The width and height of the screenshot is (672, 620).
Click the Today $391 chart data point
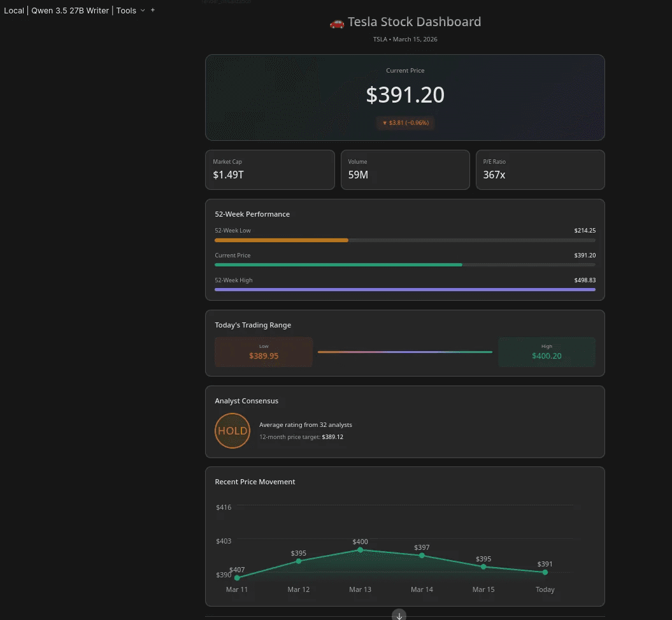(x=545, y=572)
